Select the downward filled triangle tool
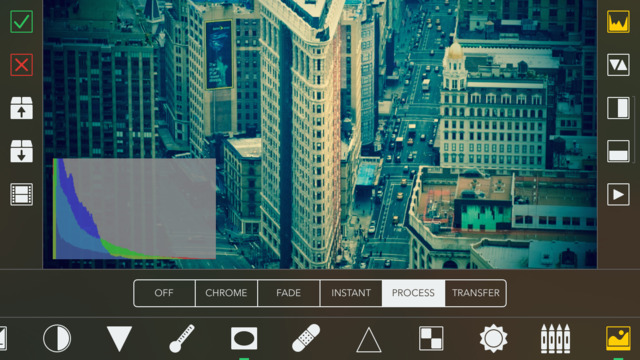 (x=119, y=338)
